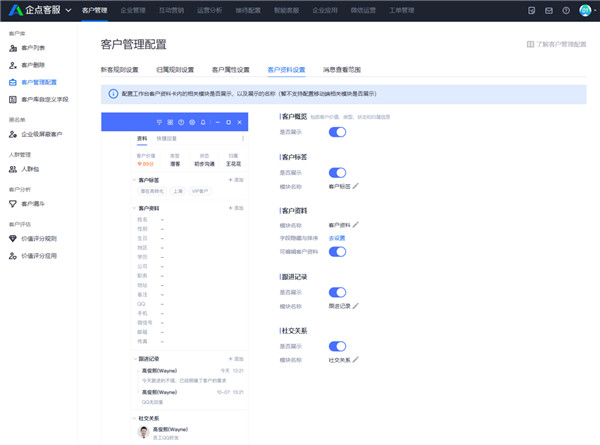Screen dimensions: 600x445
Task: Click the 去设置 link for field sorting
Action: click(337, 238)
